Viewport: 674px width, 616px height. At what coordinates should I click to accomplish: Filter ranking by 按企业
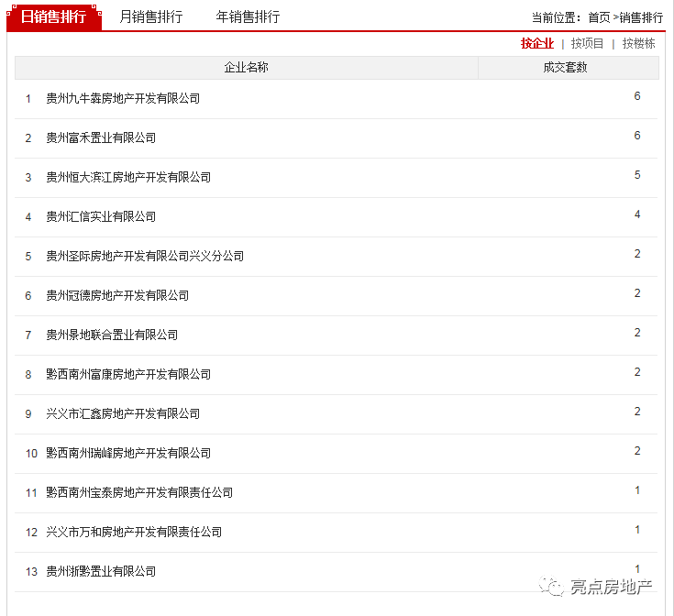pyautogui.click(x=537, y=43)
